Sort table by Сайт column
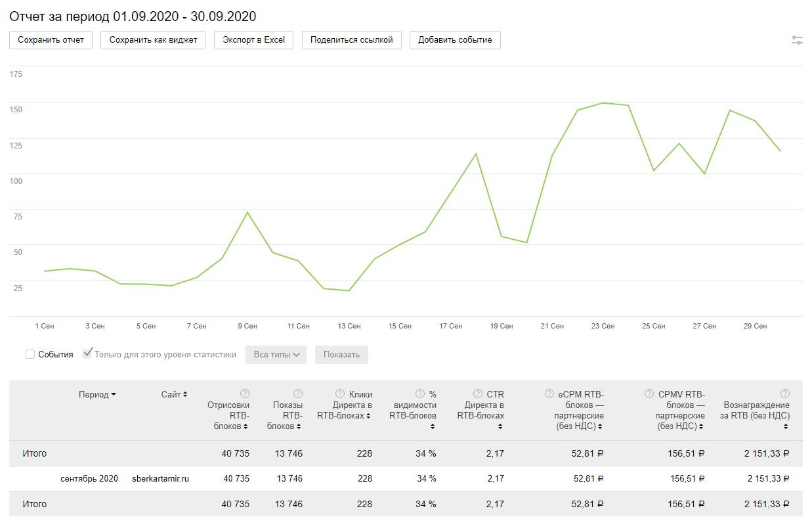Image resolution: width=812 pixels, height=521 pixels. pyautogui.click(x=175, y=394)
